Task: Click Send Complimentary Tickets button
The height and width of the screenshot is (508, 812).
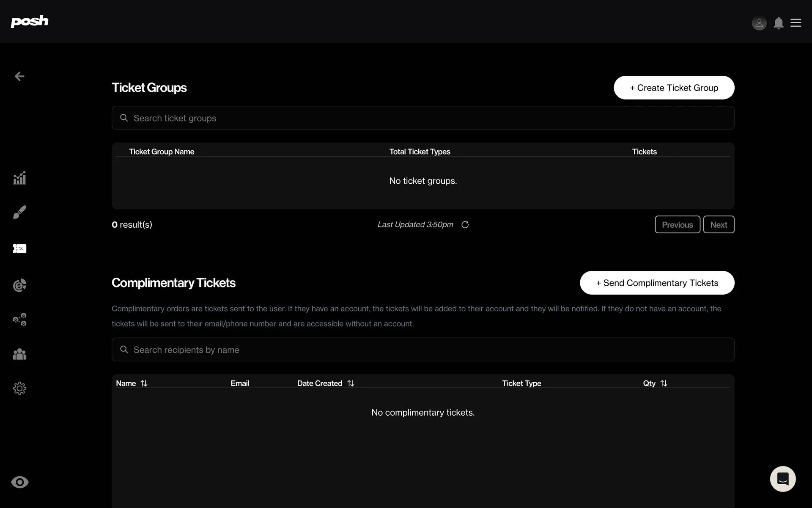Action: 657,283
